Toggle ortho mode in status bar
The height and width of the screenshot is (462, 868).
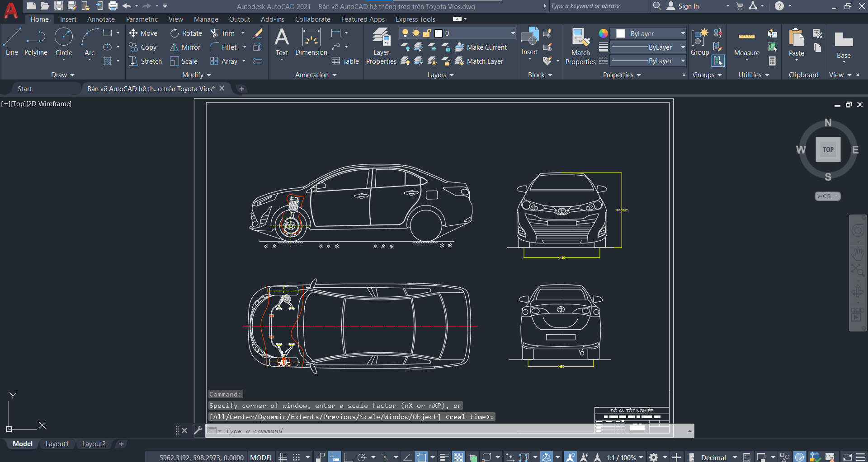point(348,457)
